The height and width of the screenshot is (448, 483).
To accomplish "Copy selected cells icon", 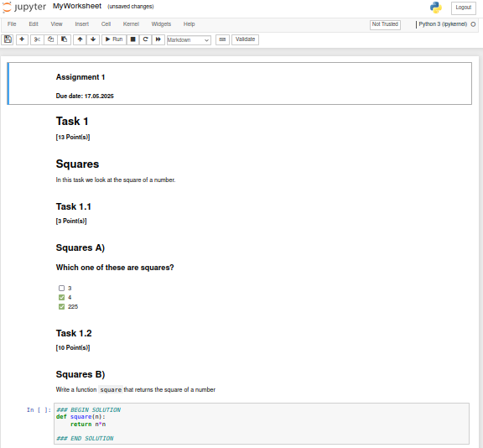I will 51,39.
